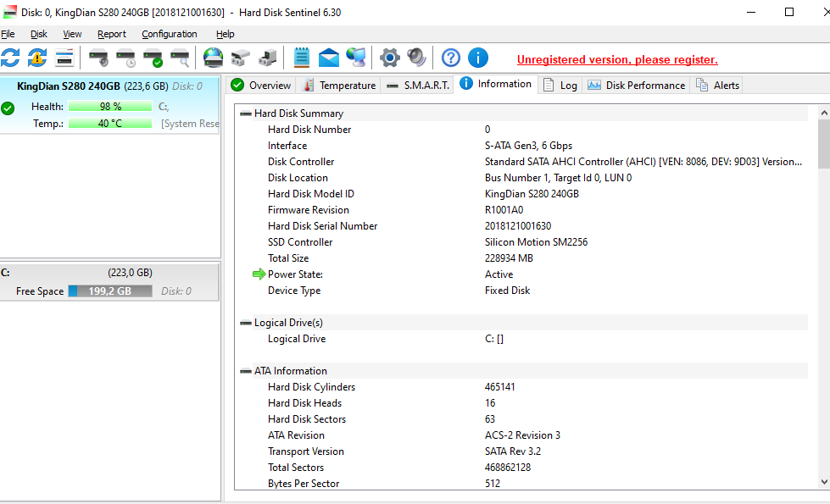The image size is (830, 504).
Task: Click the disk with magnifier toolbar icon
Action: [180, 58]
